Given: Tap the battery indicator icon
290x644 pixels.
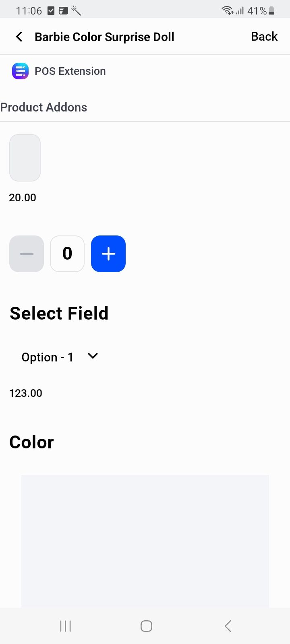Looking at the screenshot, I should click(x=271, y=11).
